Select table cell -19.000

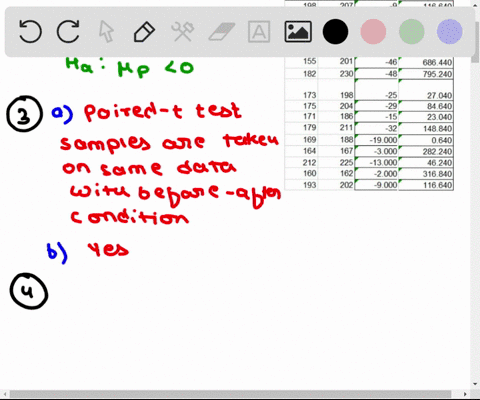pyautogui.click(x=376, y=140)
